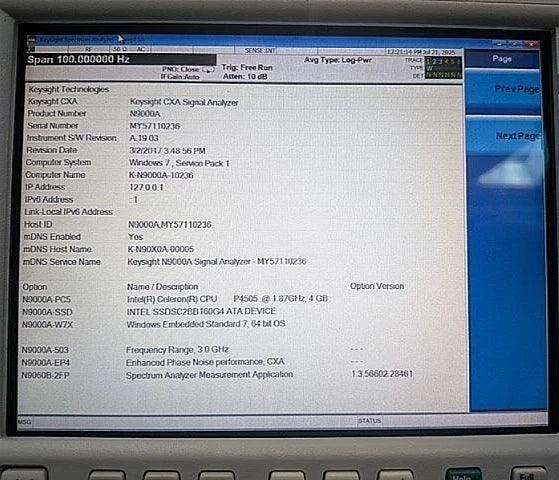Click the SENSE:INT status label
The image size is (559, 480).
[x=260, y=51]
